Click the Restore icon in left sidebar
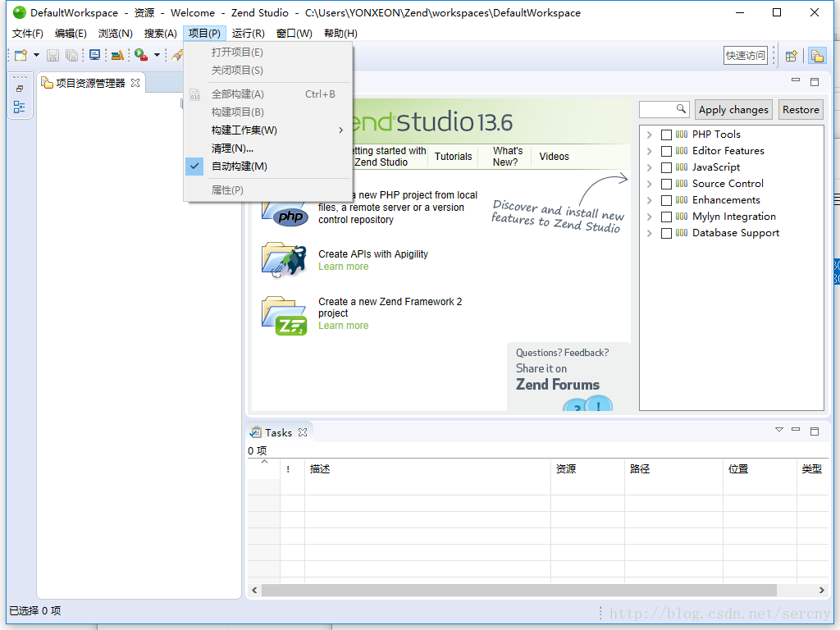Viewport: 840px width, 630px height. (x=20, y=89)
